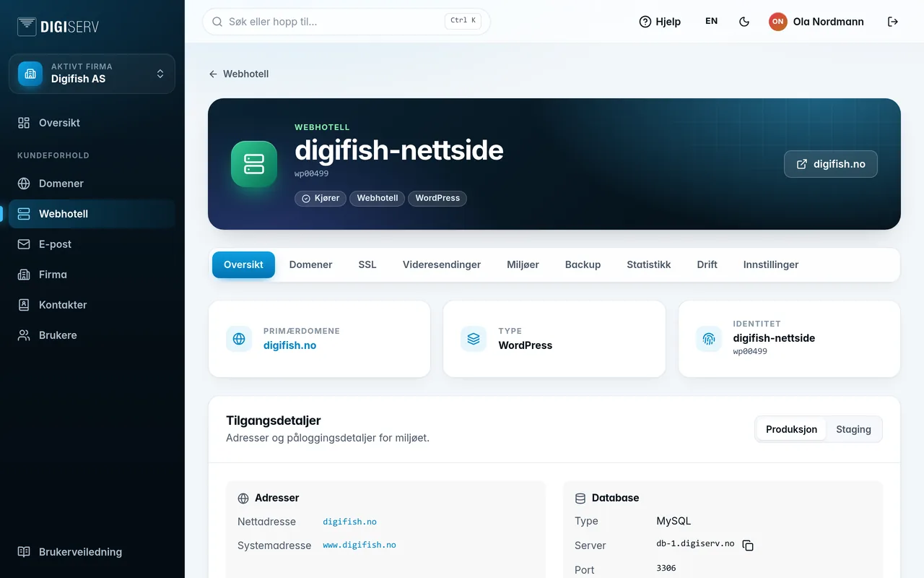Open Nettadresse link digifish.no

(349, 522)
